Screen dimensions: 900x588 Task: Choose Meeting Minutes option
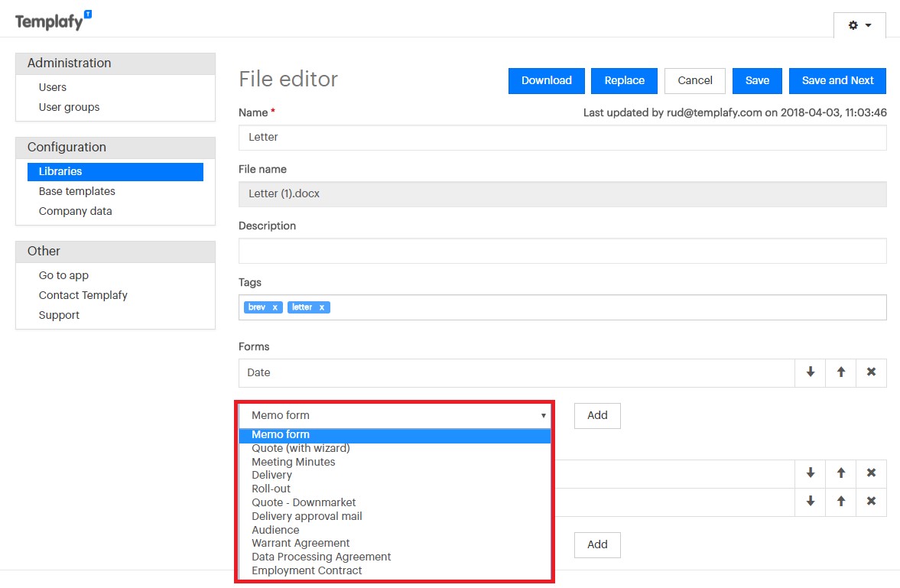(x=395, y=463)
